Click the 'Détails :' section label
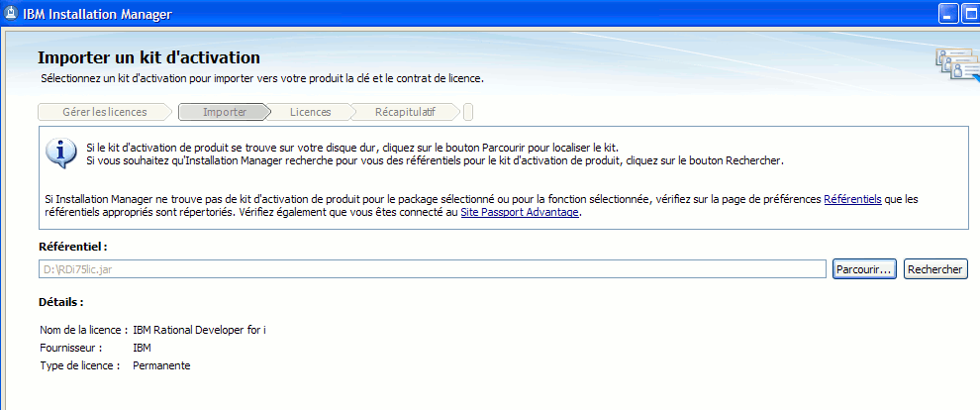Viewport: 980px width, 410px height. (x=61, y=302)
